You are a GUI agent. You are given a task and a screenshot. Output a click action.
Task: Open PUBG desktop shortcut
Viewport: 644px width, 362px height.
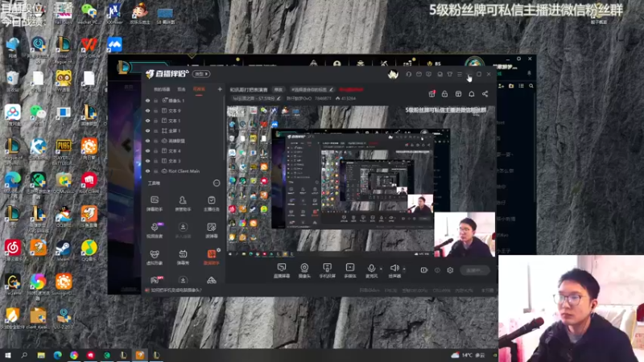click(x=64, y=151)
